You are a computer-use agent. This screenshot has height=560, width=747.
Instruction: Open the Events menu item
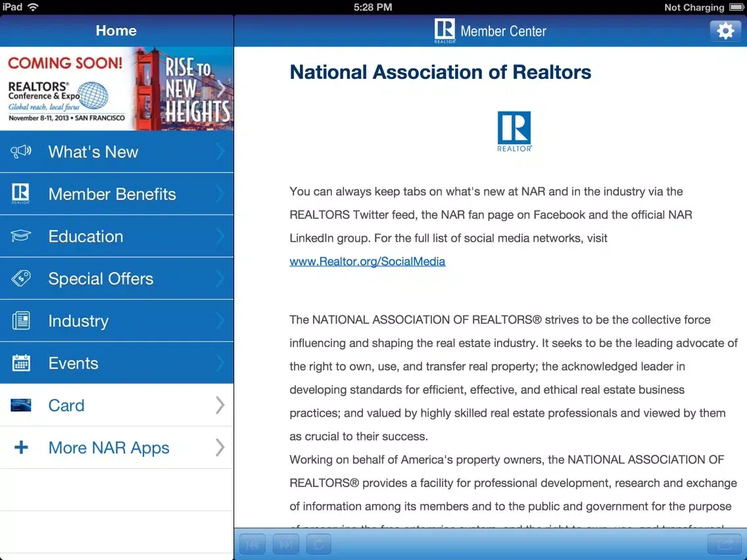coord(117,363)
